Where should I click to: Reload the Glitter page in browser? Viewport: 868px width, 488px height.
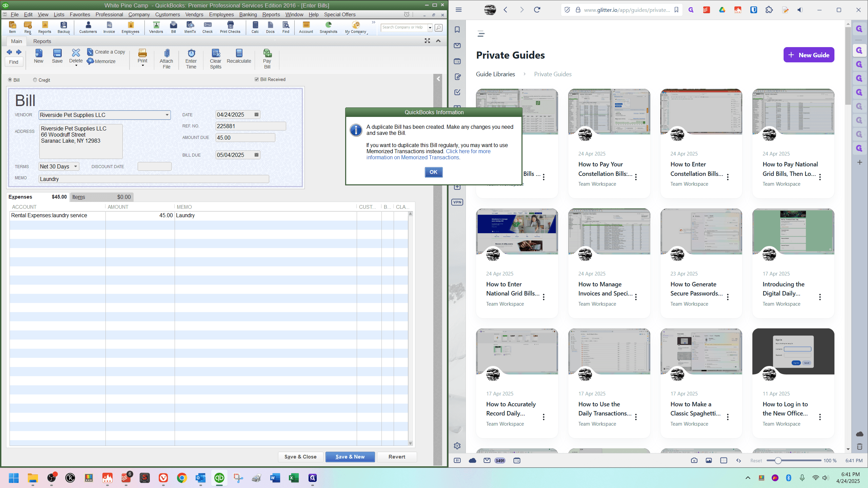(x=537, y=10)
